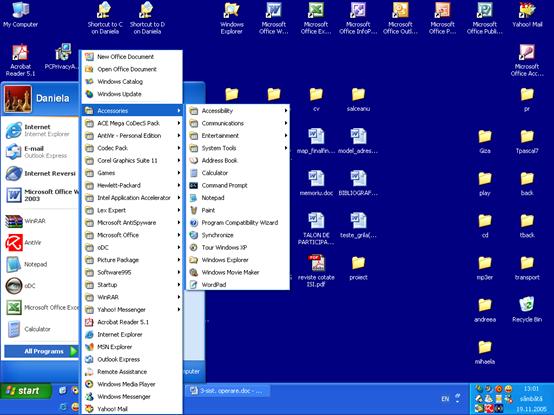
Task: Launch MSN Explorer from programs list
Action: pyautogui.click(x=132, y=347)
